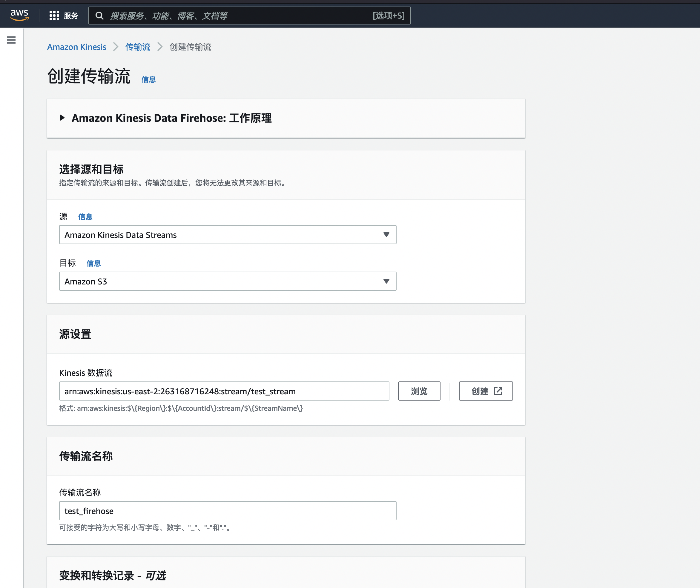
Task: Focus the top search services field
Action: point(240,16)
